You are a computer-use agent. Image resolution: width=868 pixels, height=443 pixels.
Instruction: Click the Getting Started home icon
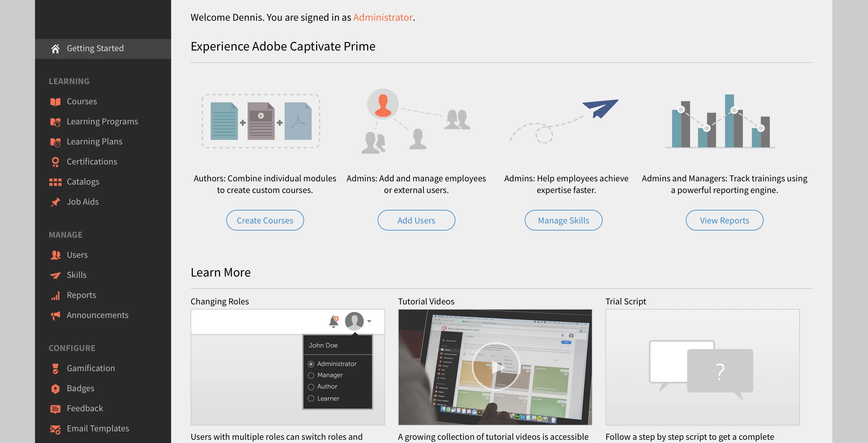coord(55,49)
